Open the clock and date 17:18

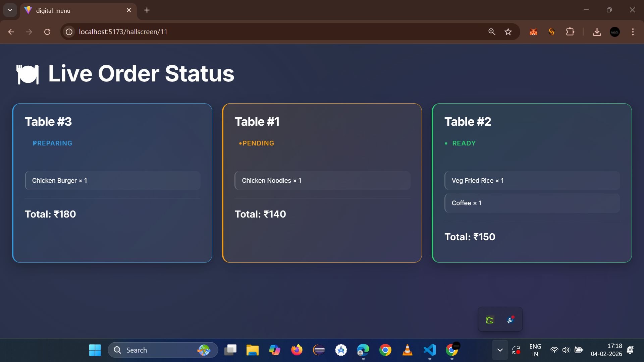point(606,350)
